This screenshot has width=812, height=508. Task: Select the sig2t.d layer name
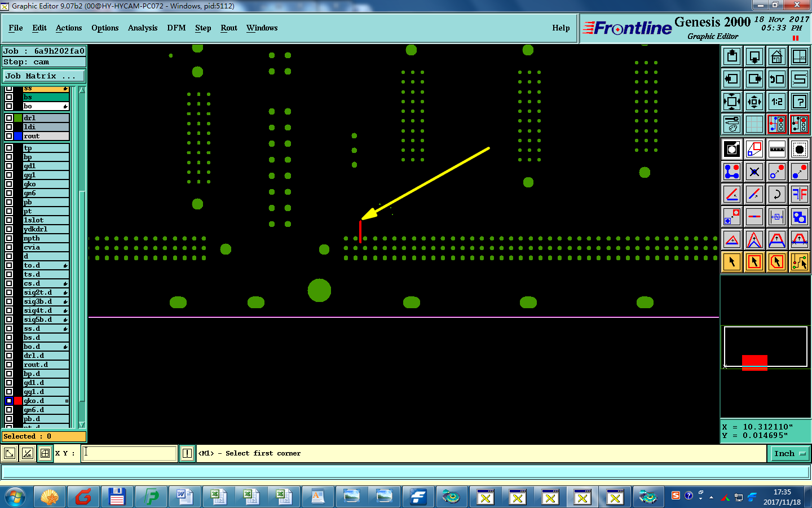45,292
